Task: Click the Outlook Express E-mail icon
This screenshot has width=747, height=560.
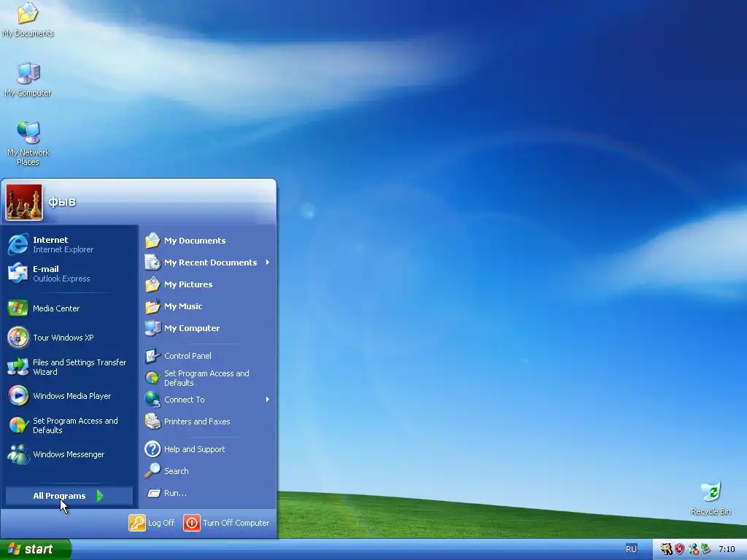Action: [18, 273]
